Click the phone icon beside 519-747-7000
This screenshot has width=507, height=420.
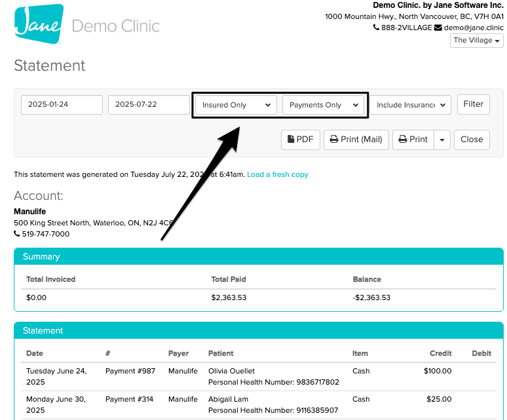(x=17, y=233)
